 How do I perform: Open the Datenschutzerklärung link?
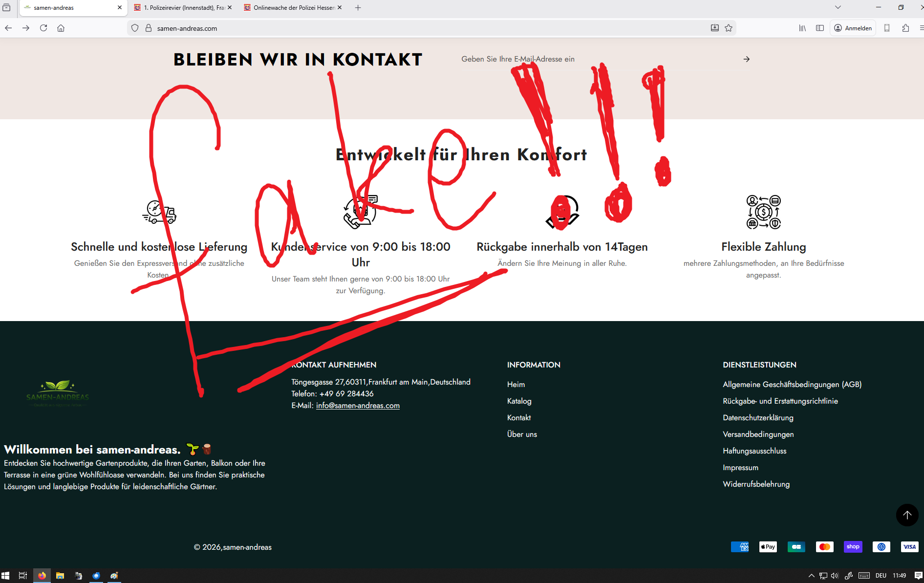click(x=758, y=418)
